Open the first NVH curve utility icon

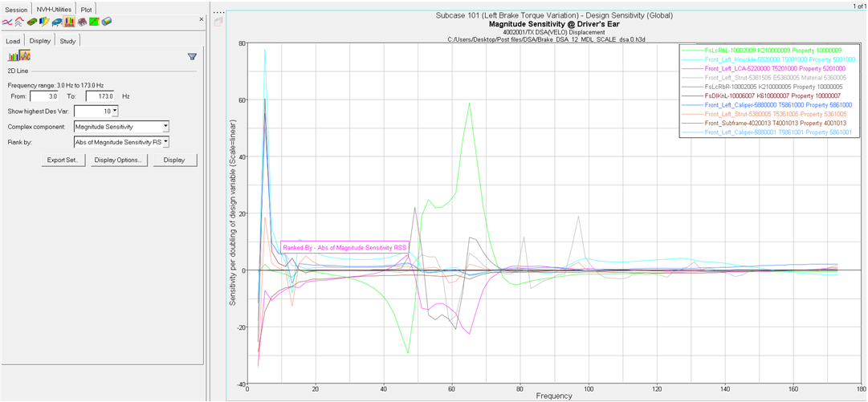point(7,22)
